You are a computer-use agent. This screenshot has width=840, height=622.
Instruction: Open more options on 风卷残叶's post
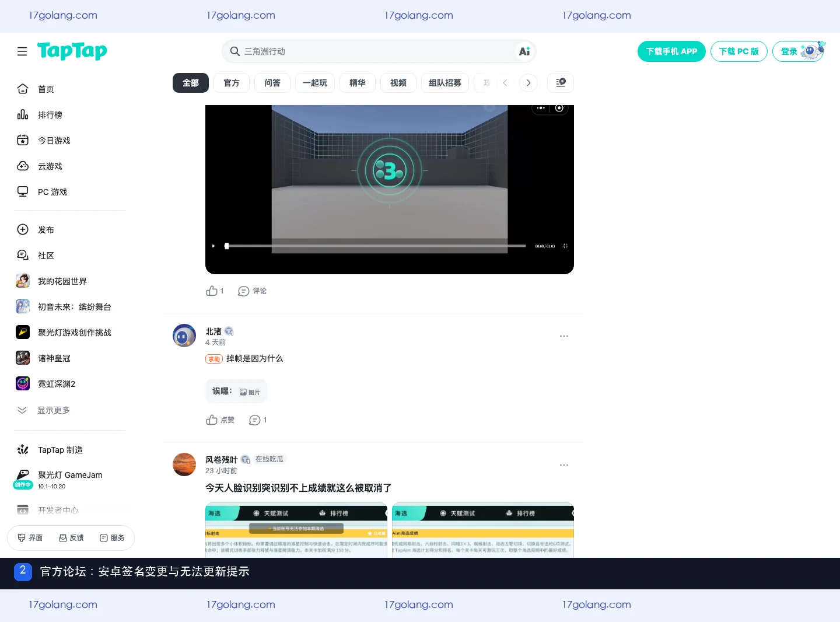564,465
